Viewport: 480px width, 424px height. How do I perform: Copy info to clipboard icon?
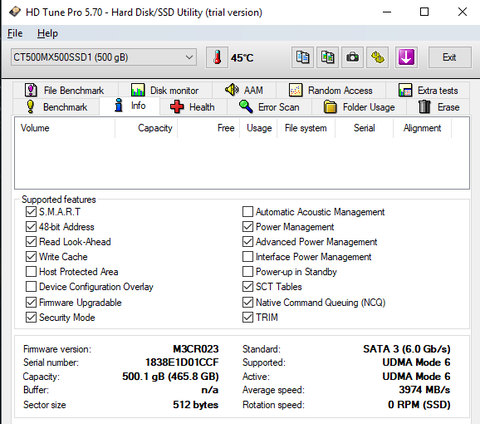(x=302, y=58)
